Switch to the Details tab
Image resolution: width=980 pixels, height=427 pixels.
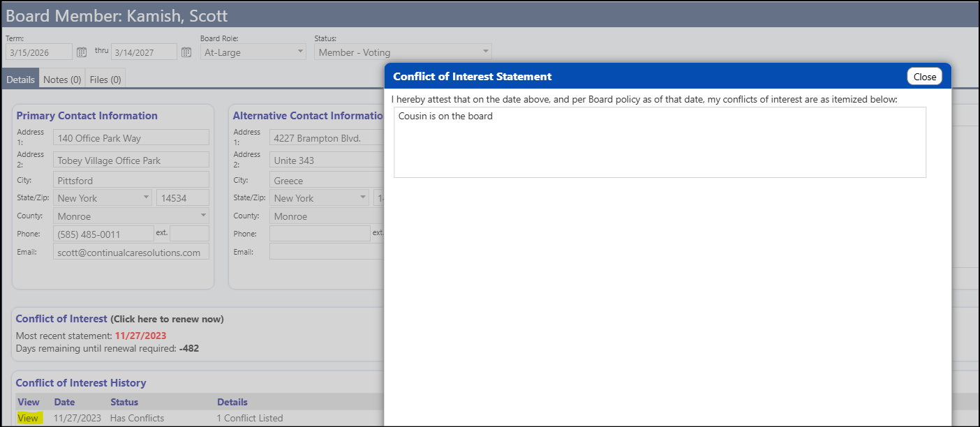pyautogui.click(x=20, y=80)
